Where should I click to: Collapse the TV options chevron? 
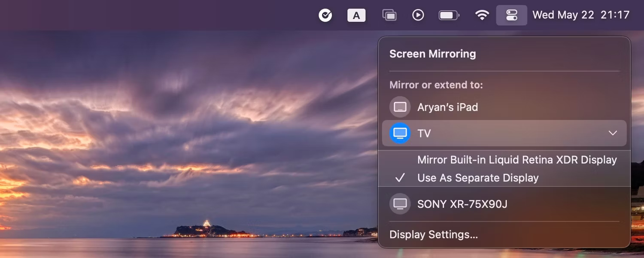(x=613, y=133)
